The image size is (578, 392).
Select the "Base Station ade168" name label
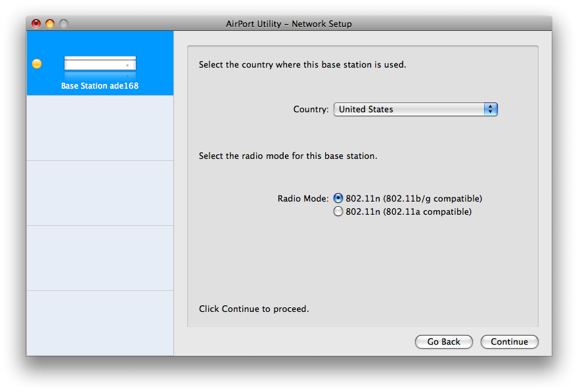click(x=100, y=86)
